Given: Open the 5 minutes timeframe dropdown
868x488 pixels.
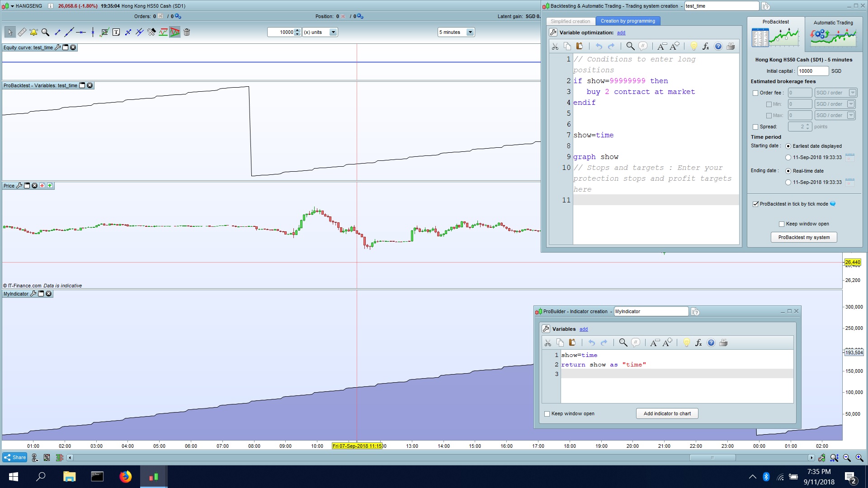Looking at the screenshot, I should click(470, 32).
